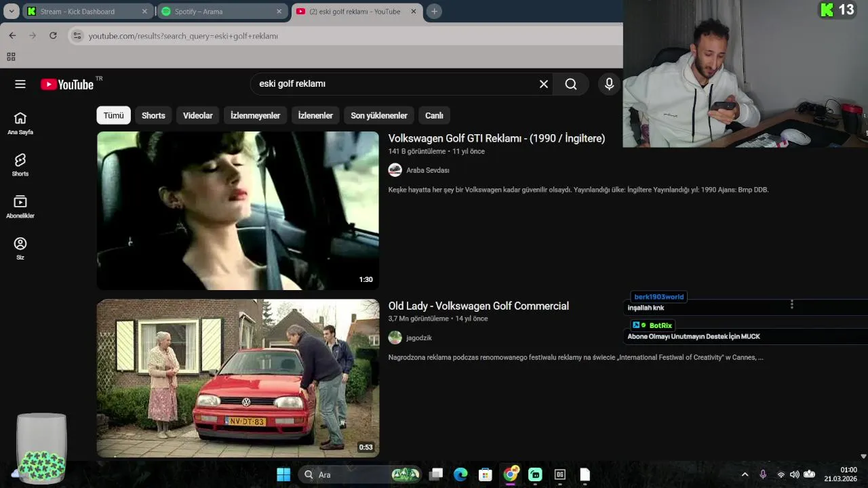Select the Videolar filter chip
868x488 pixels.
click(x=198, y=115)
